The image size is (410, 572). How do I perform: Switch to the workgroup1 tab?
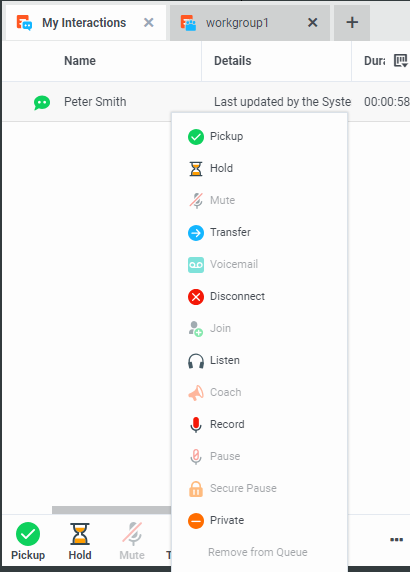click(237, 23)
